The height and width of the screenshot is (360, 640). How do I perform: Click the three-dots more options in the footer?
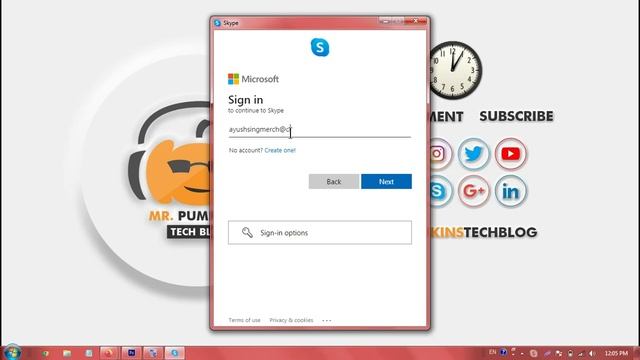(327, 320)
